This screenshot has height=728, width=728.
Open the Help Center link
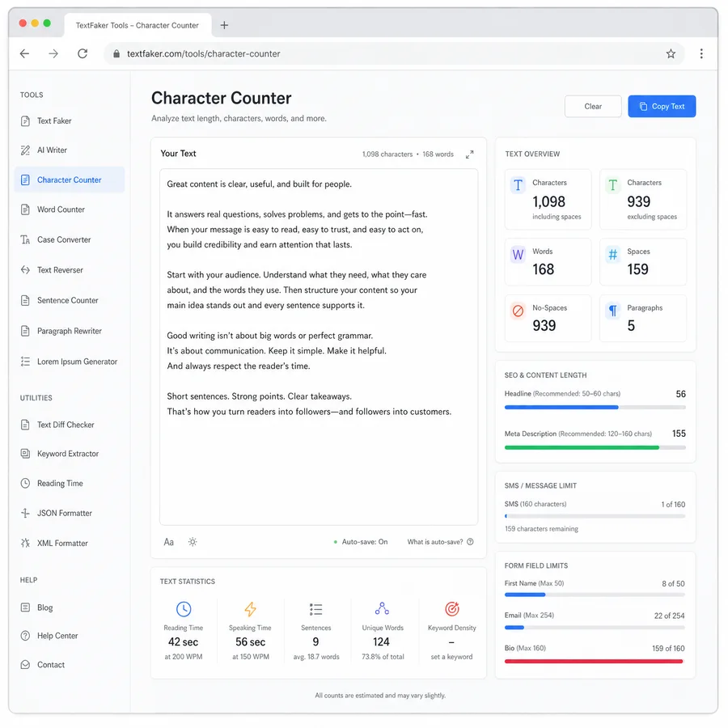coord(57,636)
